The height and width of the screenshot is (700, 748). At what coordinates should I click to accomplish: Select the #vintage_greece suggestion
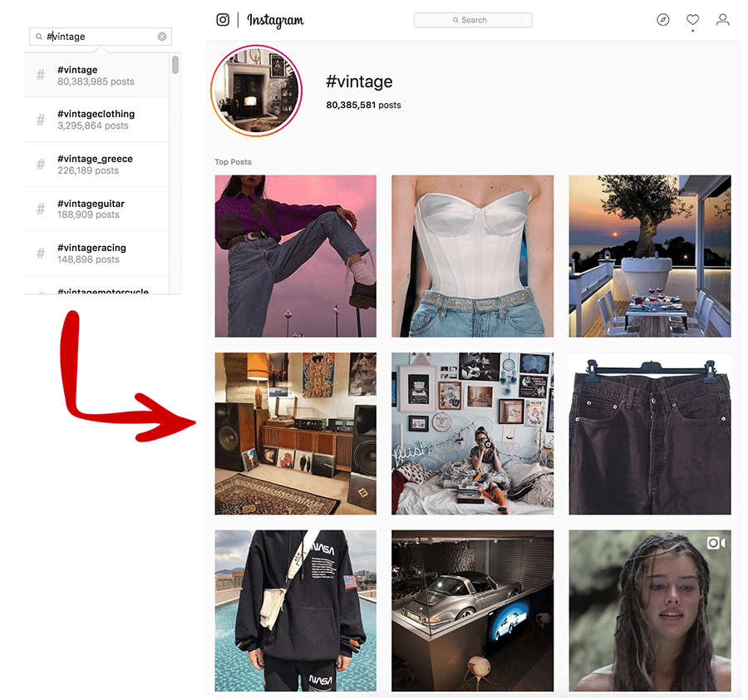point(96,165)
